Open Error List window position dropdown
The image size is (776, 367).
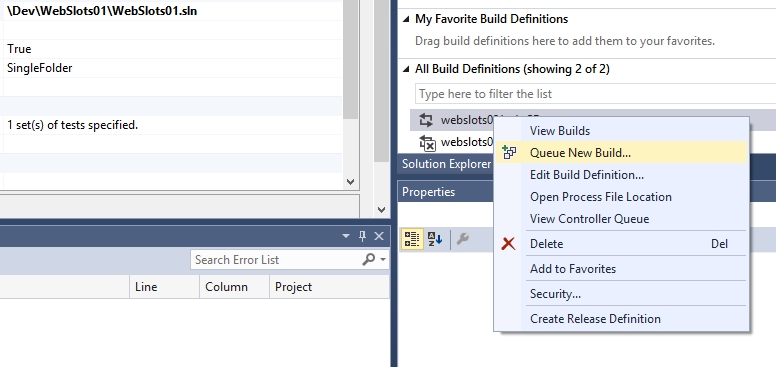pyautogui.click(x=346, y=236)
